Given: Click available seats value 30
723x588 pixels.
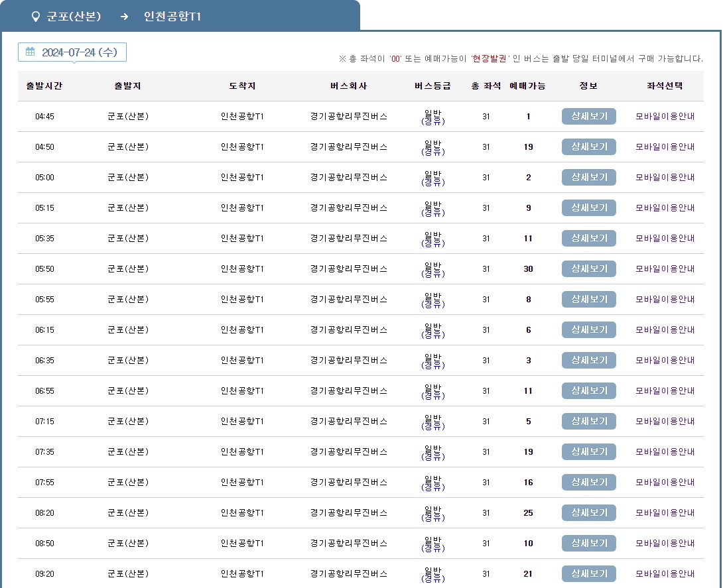Looking at the screenshot, I should (529, 268).
